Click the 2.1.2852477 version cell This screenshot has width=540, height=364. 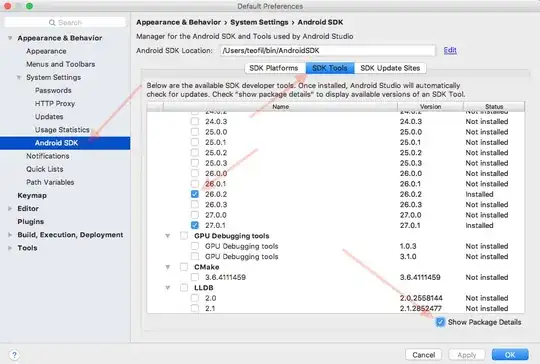click(x=420, y=308)
